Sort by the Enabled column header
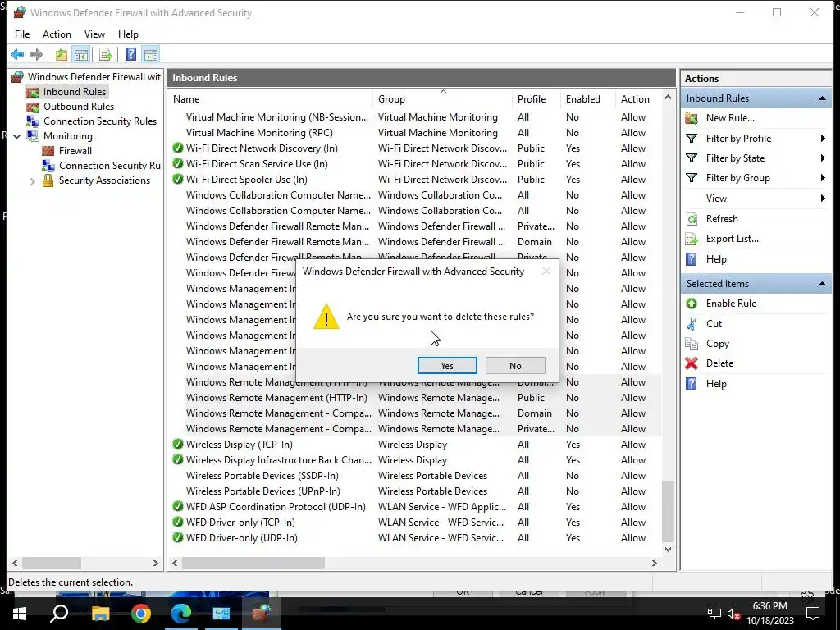Viewport: 840px width, 630px height. (587, 99)
